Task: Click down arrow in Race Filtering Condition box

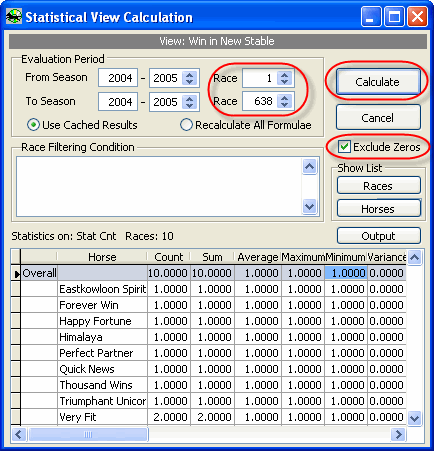Action: coord(310,207)
